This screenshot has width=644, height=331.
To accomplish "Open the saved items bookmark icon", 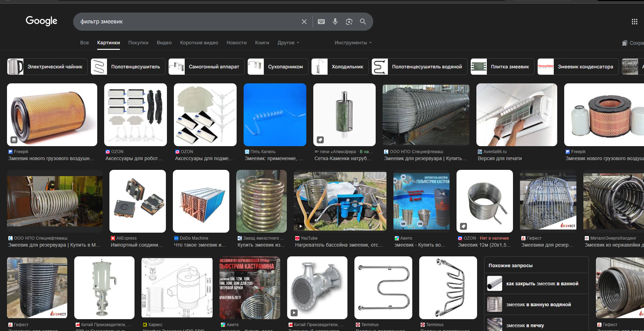I will point(624,43).
